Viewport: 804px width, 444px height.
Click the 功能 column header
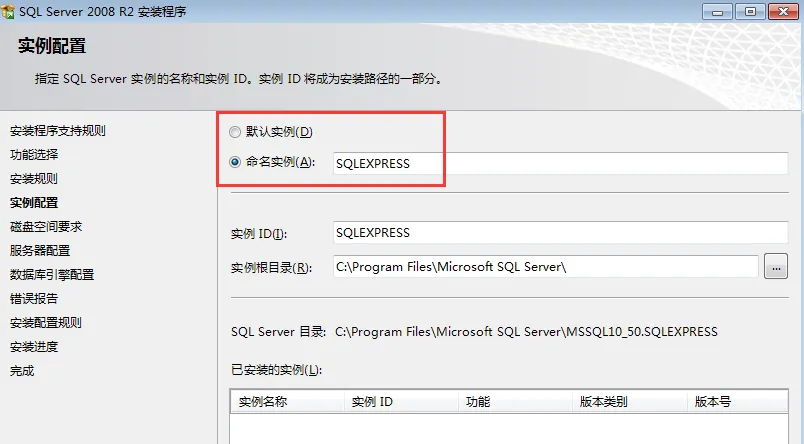point(515,401)
